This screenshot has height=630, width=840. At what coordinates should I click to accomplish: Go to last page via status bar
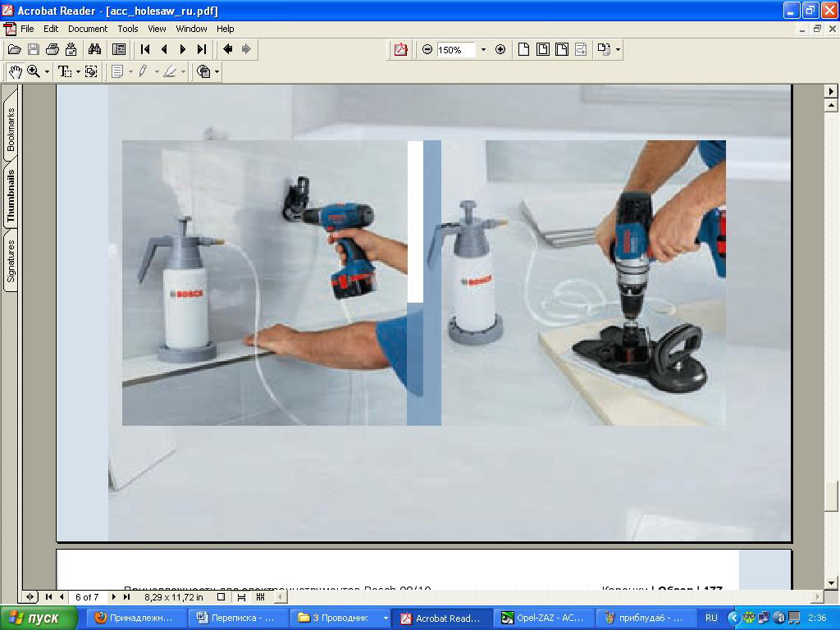point(126,597)
